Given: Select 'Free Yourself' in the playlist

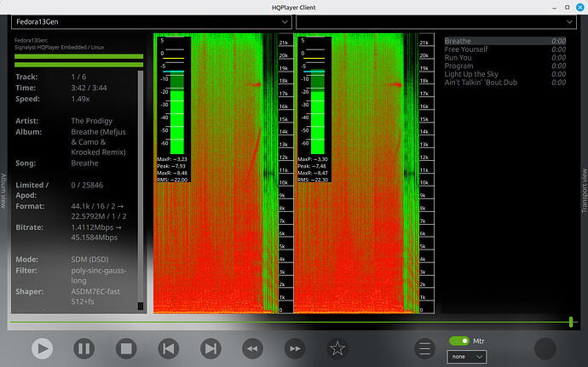Looking at the screenshot, I should (x=505, y=49).
